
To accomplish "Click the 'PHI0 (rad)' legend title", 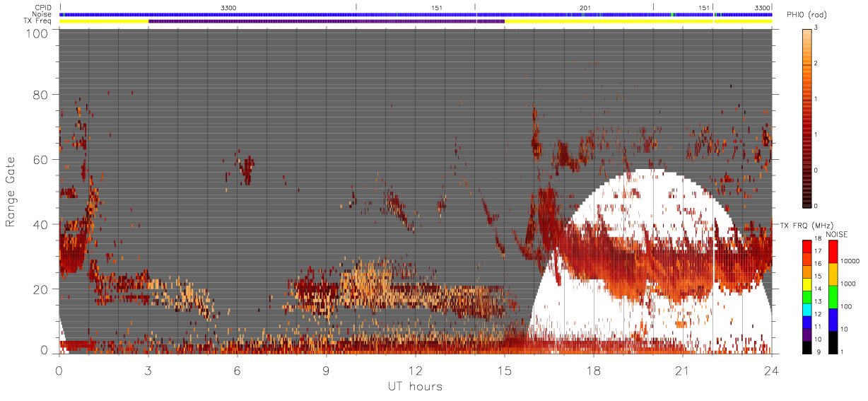I will point(806,16).
